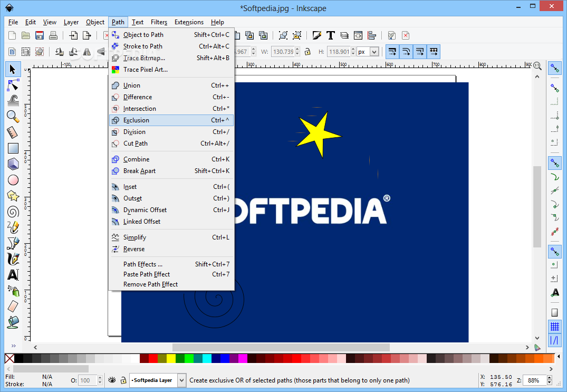Toggle scale stroke width affect button
Image resolution: width=567 pixels, height=392 pixels.
[x=392, y=52]
